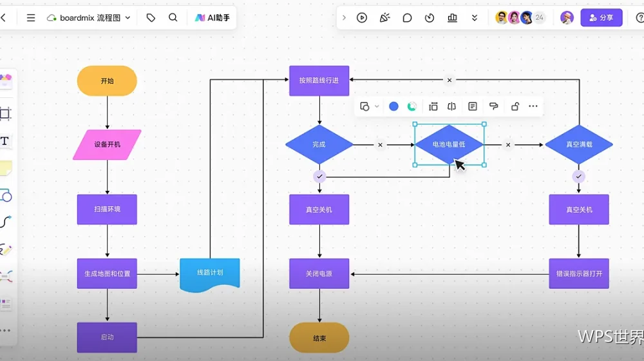Click the format painter icon
644x361 pixels.
(x=494, y=106)
